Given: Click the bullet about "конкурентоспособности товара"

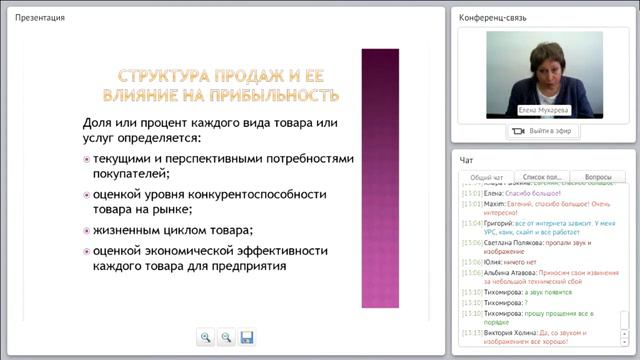Looking at the screenshot, I should click(x=210, y=202).
